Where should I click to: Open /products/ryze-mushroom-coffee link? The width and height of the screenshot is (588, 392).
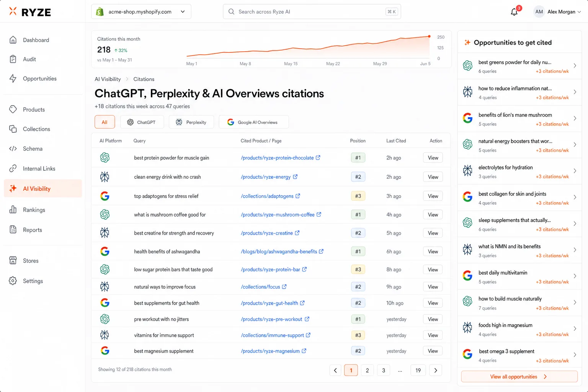click(278, 215)
